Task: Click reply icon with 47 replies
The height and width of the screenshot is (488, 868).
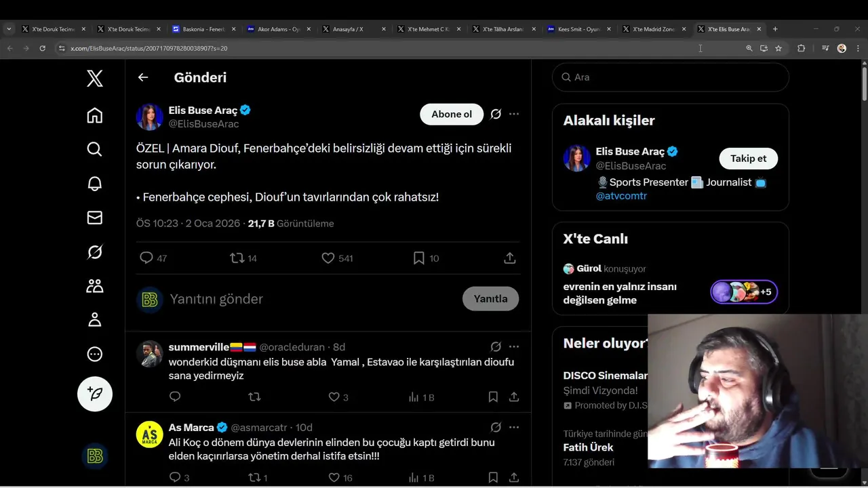Action: (x=146, y=258)
